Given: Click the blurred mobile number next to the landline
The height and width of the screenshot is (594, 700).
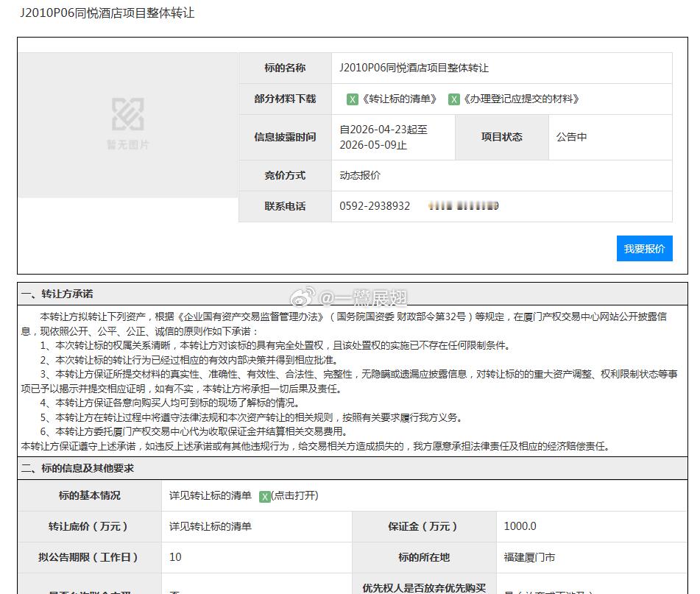Looking at the screenshot, I should (x=462, y=206).
